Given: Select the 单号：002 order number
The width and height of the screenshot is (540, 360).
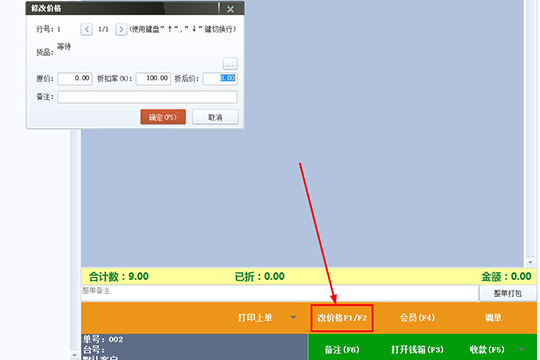Looking at the screenshot, I should tap(103, 339).
